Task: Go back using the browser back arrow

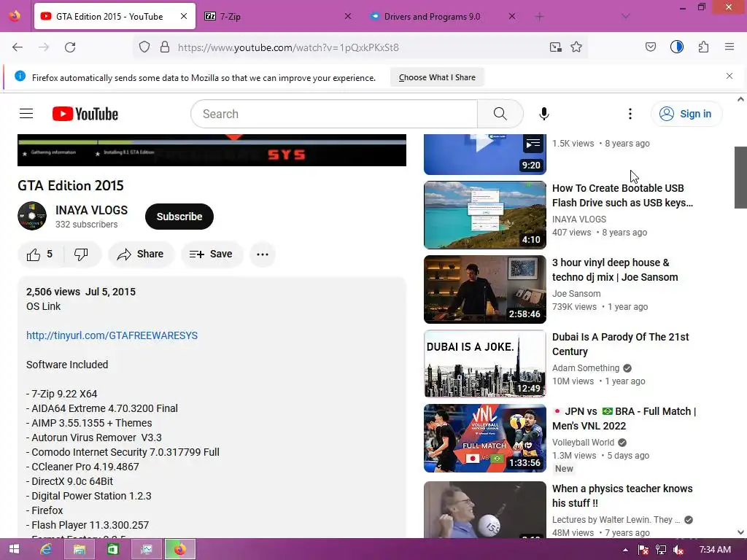Action: pyautogui.click(x=18, y=47)
